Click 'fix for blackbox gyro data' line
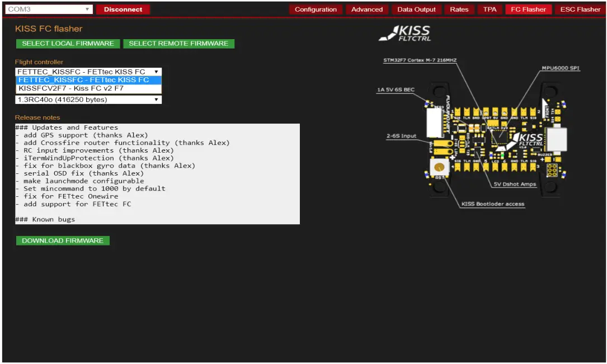 tap(105, 166)
